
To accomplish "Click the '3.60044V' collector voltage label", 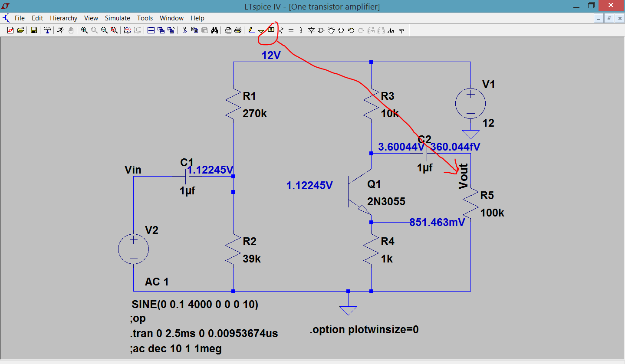I will [x=401, y=147].
